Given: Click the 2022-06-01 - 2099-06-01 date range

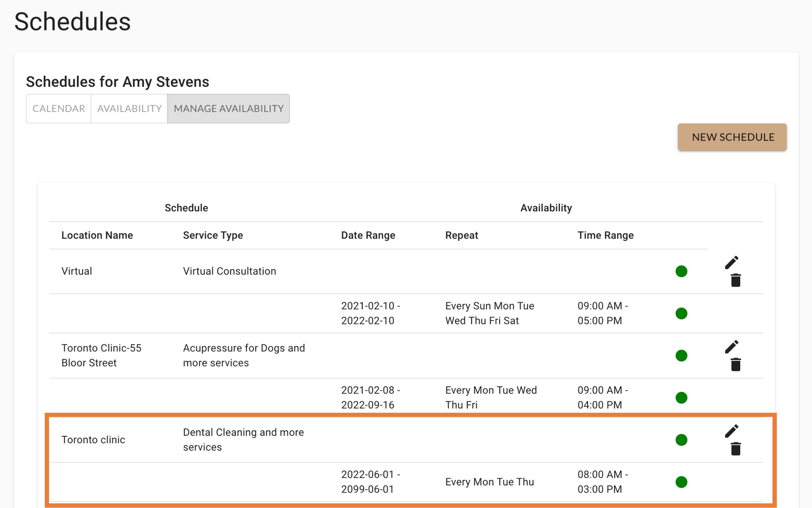Looking at the screenshot, I should [x=371, y=482].
